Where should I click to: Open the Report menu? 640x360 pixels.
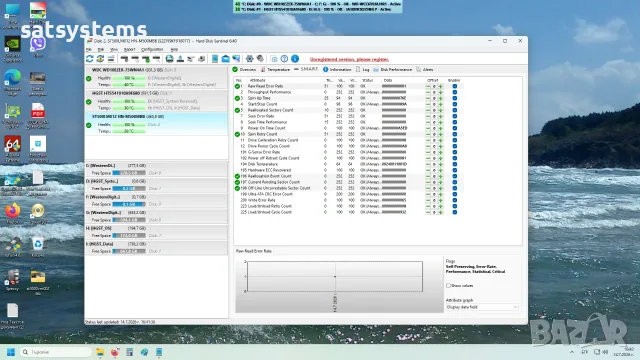(x=129, y=49)
